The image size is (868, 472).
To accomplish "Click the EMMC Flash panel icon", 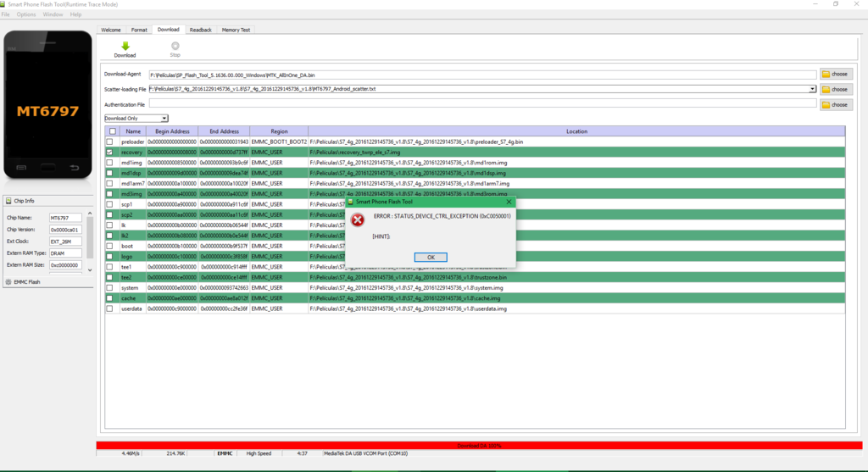I will tap(8, 280).
